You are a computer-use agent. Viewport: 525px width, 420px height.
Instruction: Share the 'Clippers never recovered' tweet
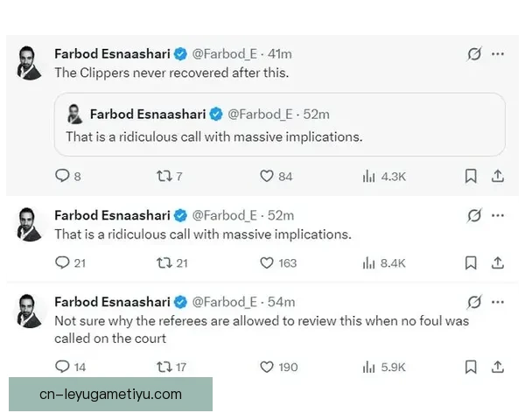point(498,176)
